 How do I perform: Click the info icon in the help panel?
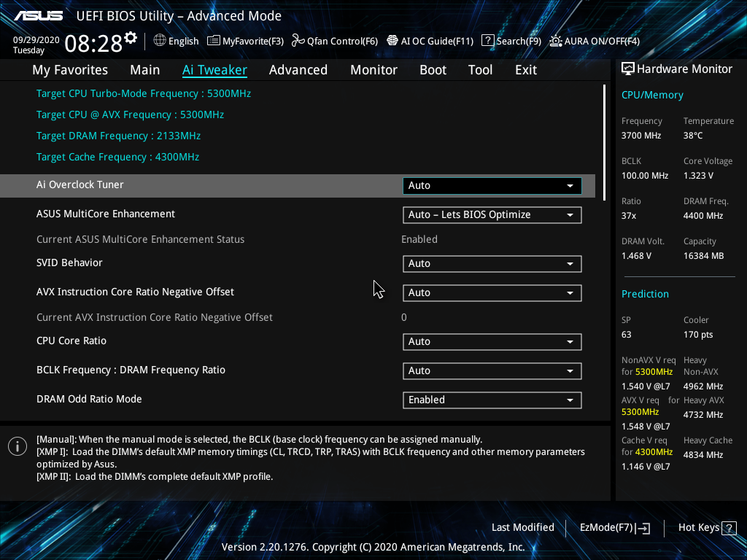coord(18,446)
